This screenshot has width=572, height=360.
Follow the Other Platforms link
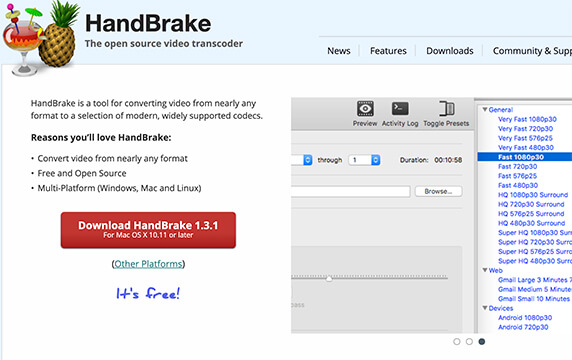(148, 264)
